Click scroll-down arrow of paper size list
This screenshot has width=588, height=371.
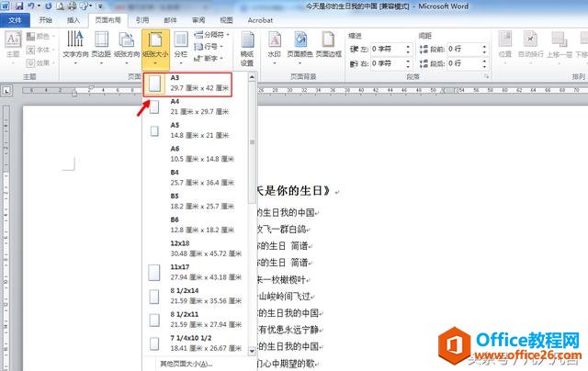point(252,351)
